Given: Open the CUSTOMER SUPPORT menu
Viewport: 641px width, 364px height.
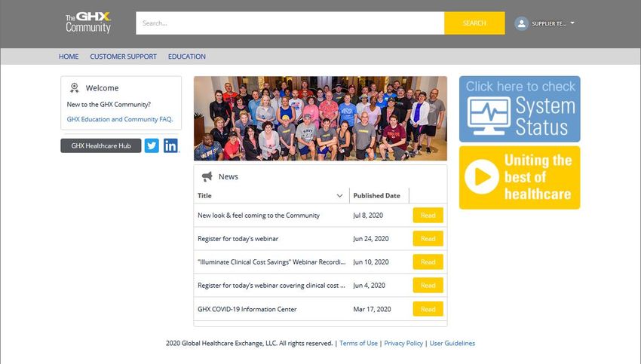Looking at the screenshot, I should click(123, 57).
